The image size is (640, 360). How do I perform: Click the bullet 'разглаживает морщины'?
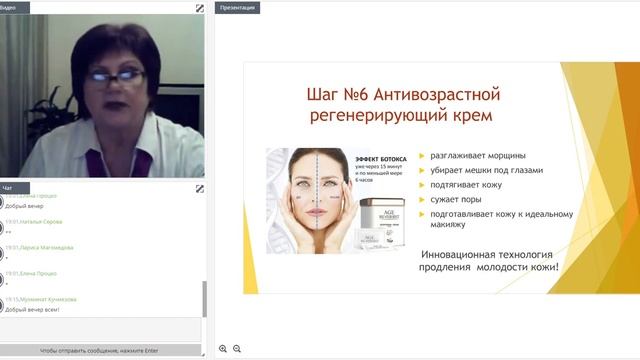pos(478,156)
